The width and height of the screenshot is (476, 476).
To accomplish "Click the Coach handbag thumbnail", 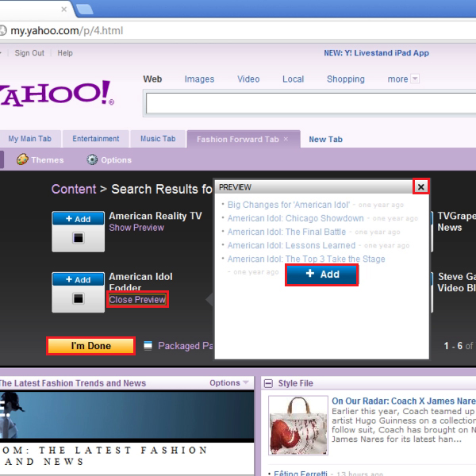I will pos(297,425).
